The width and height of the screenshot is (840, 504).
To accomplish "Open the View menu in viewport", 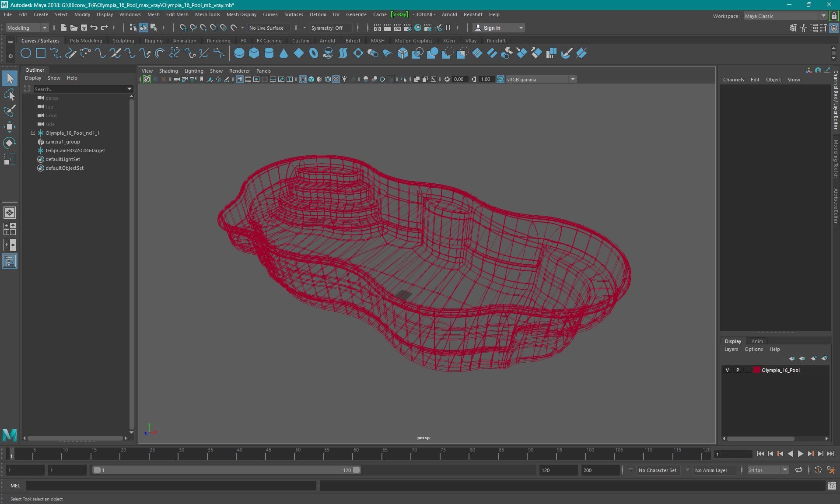I will [x=147, y=71].
